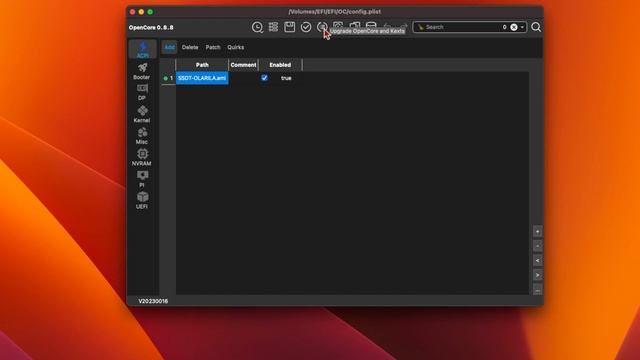This screenshot has height=360, width=640.
Task: Select the ACPI section in the sidebar
Action: click(x=142, y=49)
